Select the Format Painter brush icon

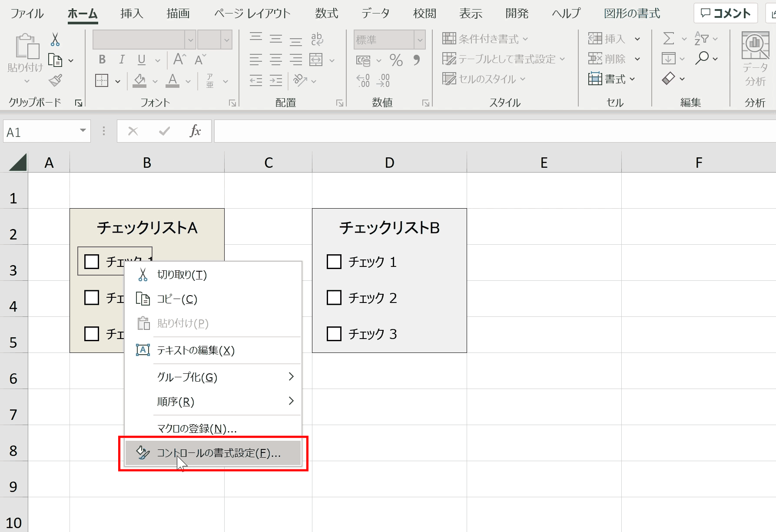pyautogui.click(x=55, y=80)
